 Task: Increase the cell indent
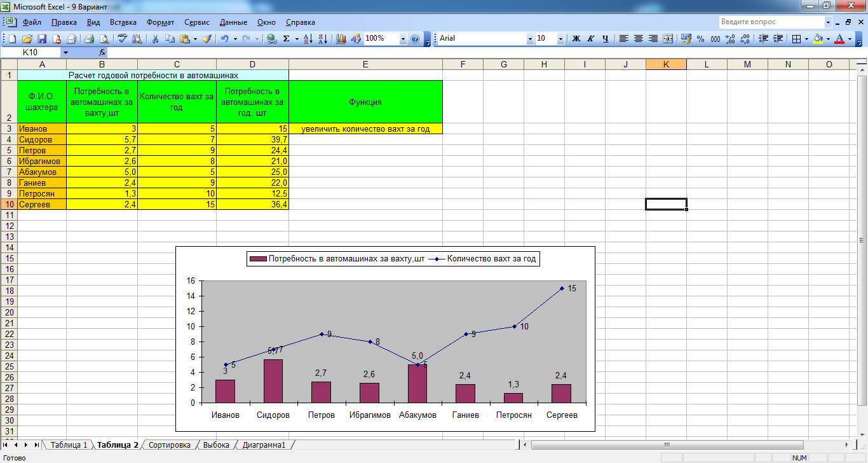777,39
